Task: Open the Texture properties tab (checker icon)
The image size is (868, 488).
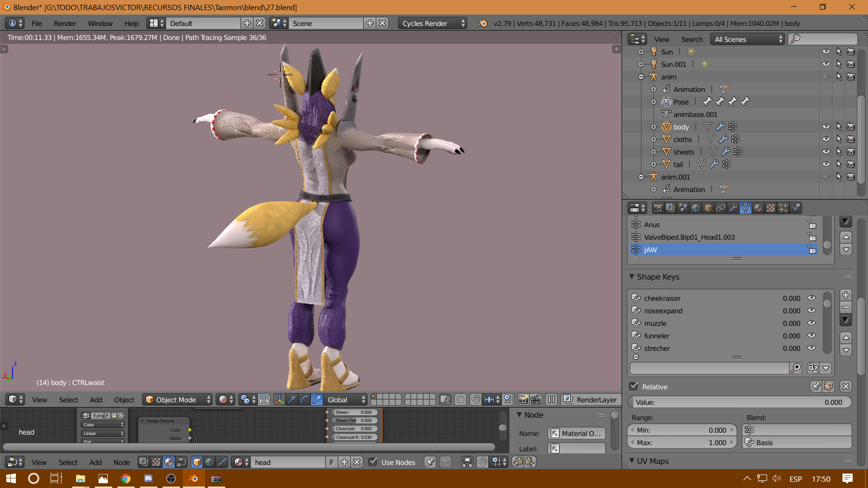Action: [770, 208]
